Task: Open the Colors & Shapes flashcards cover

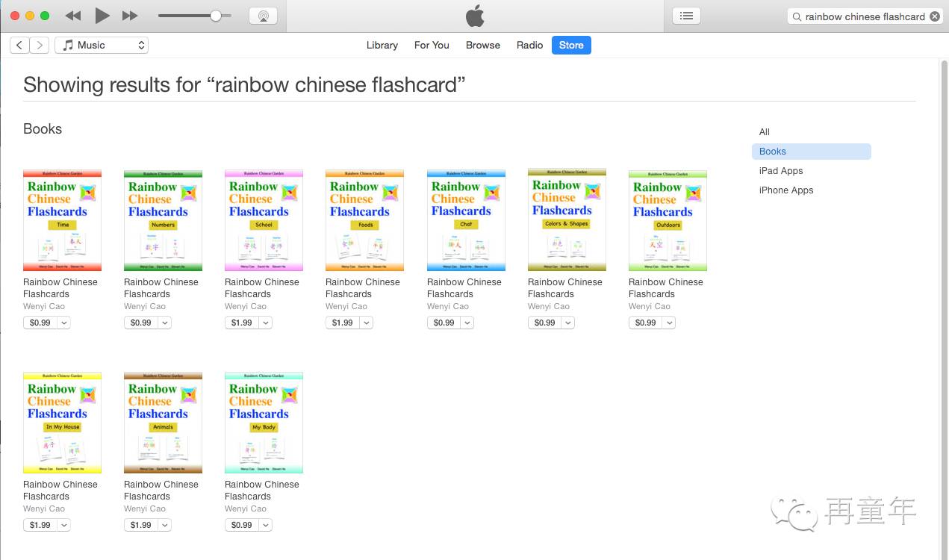Action: pyautogui.click(x=567, y=220)
